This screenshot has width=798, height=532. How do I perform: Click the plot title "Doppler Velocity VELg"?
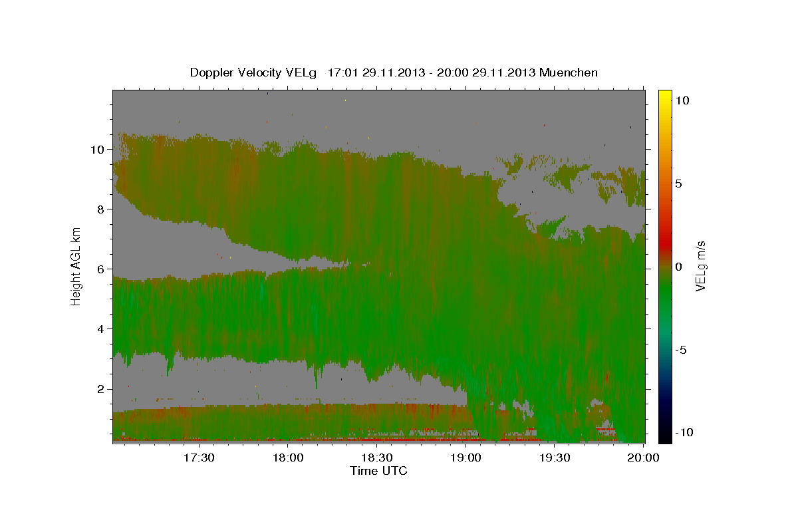tap(254, 72)
